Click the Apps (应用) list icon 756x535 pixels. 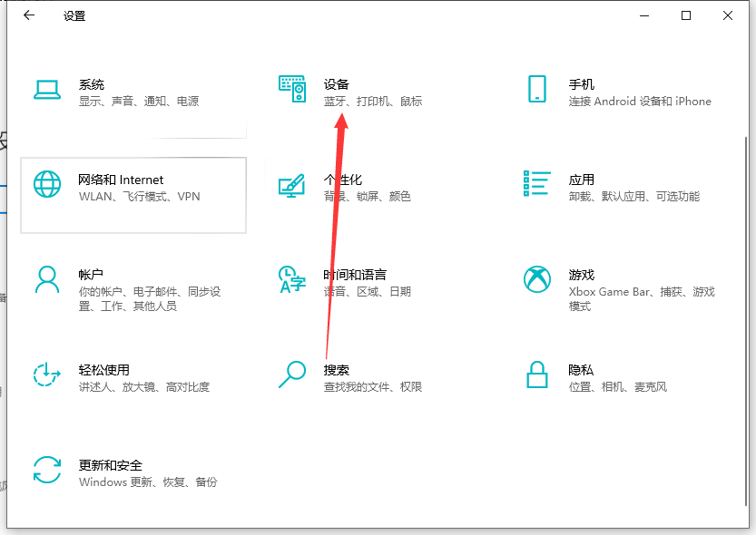tap(537, 184)
